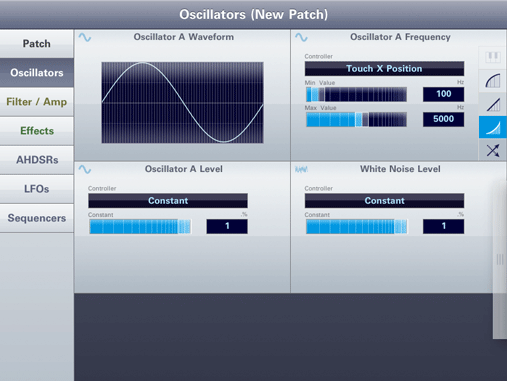Go to the LFOs section
507x381 pixels.
[x=37, y=189]
